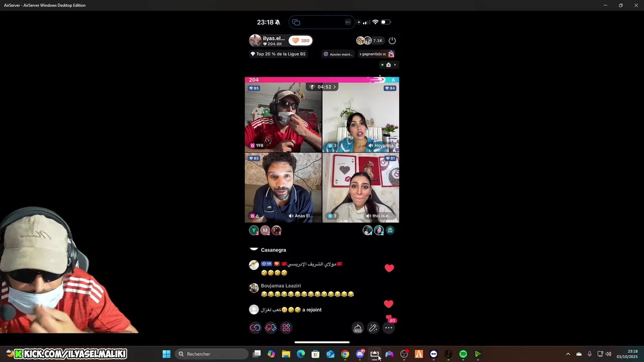Screen dimensions: 644x362
Task: Select the this.is.e... guest video tile
Action: (x=361, y=188)
